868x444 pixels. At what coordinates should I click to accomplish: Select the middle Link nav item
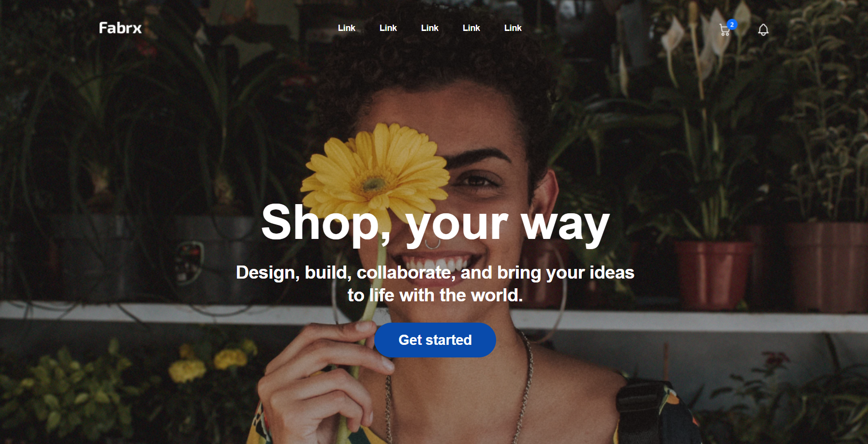tap(429, 28)
